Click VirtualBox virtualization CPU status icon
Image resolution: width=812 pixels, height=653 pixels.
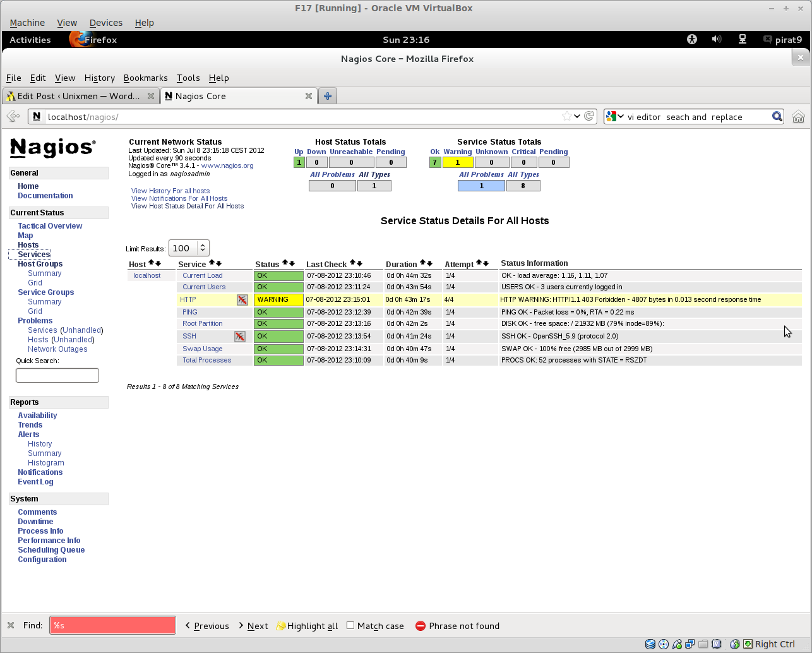716,644
